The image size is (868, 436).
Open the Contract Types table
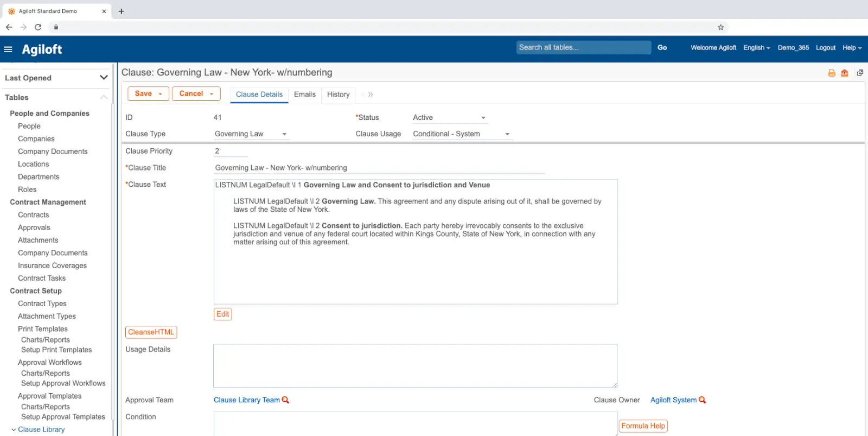tap(42, 304)
